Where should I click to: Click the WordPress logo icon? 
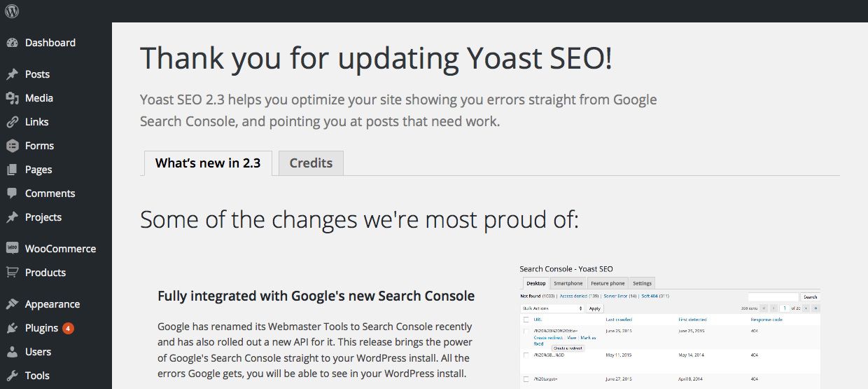12,11
